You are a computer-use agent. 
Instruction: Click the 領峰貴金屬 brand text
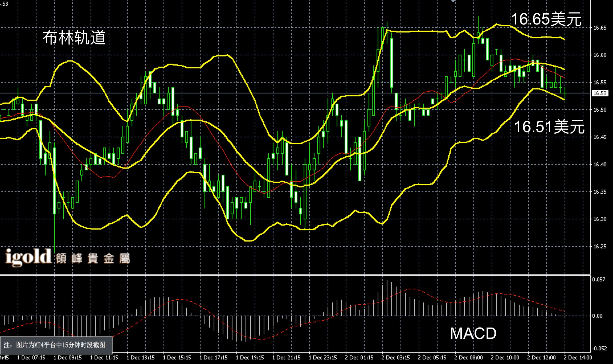pyautogui.click(x=93, y=259)
